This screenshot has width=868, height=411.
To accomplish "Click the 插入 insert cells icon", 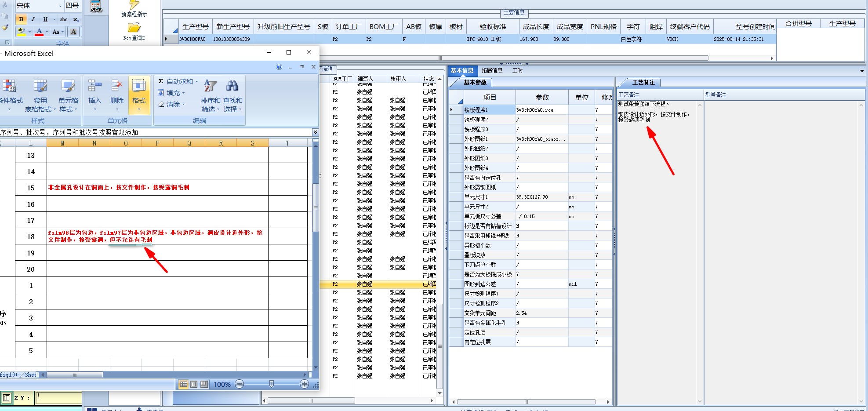I will (x=94, y=86).
